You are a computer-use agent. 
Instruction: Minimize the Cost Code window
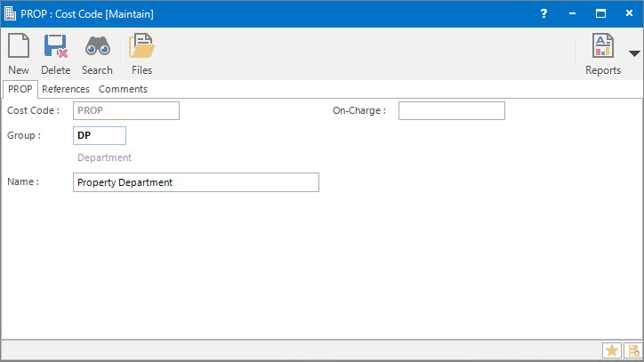(572, 13)
